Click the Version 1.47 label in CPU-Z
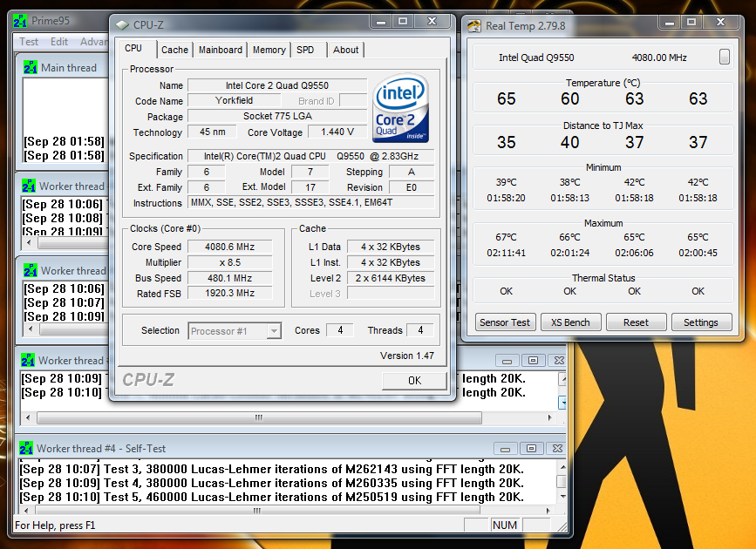 coord(407,356)
